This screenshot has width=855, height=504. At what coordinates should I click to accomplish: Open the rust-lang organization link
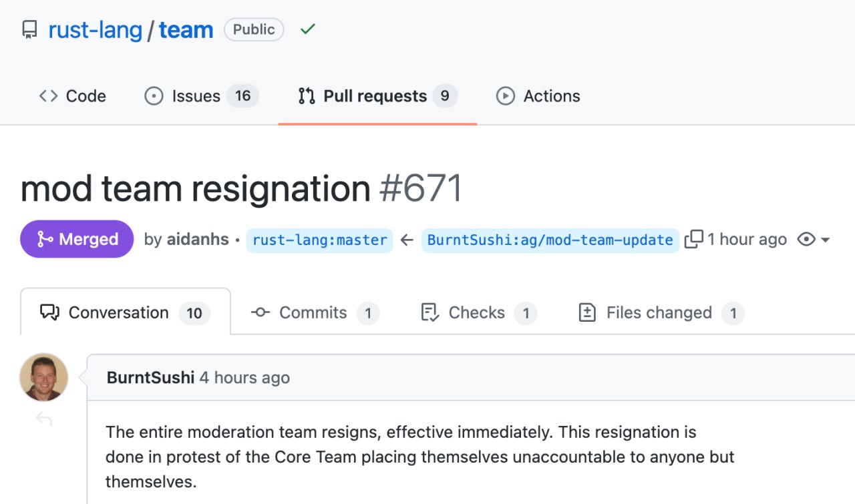pos(95,29)
